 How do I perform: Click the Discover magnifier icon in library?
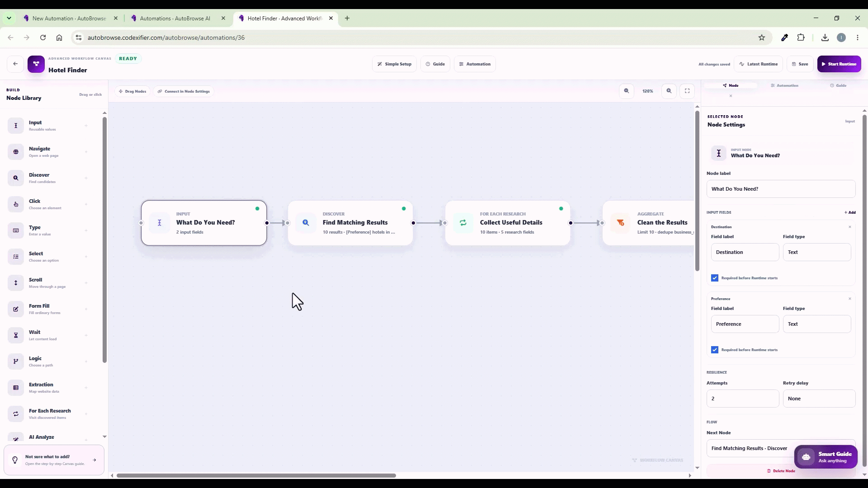16,178
